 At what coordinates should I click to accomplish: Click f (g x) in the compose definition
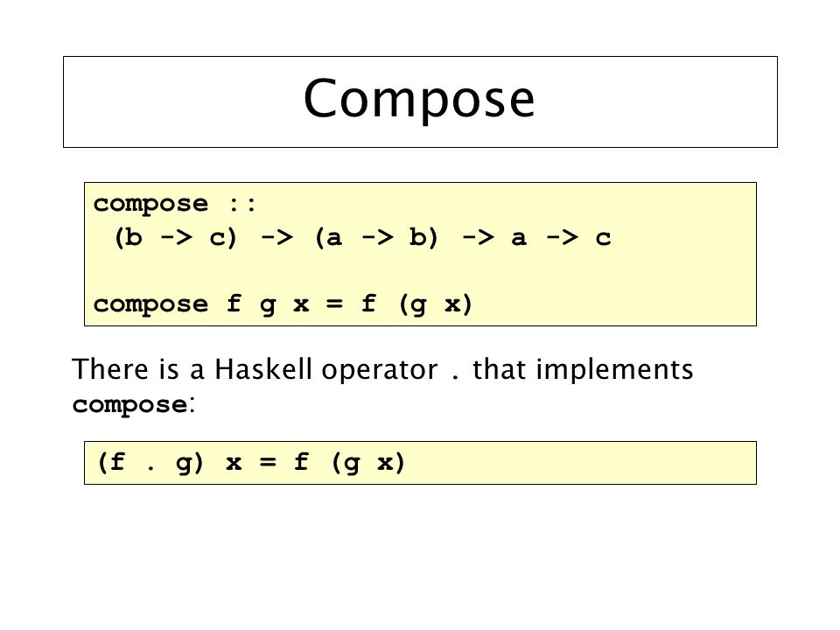(416, 304)
